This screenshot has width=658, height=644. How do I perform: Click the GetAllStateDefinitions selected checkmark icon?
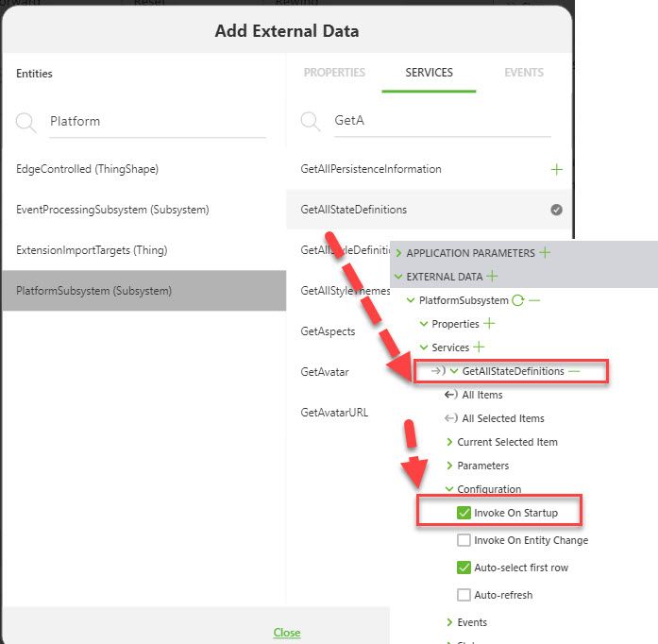[x=556, y=210]
